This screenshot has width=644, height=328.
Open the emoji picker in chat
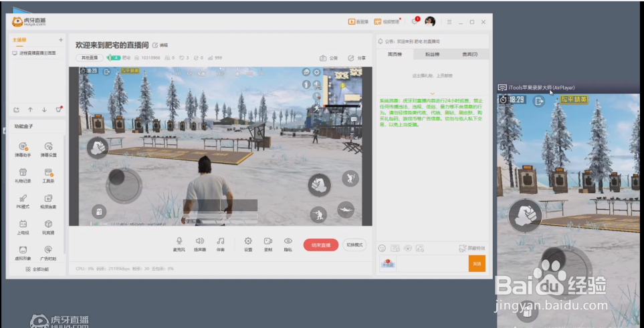(x=382, y=248)
